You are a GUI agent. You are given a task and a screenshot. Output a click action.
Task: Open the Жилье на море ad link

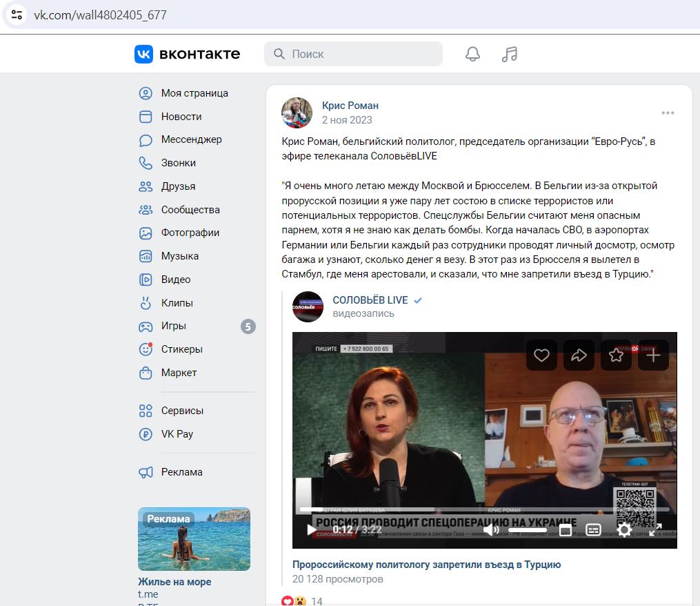tap(174, 582)
